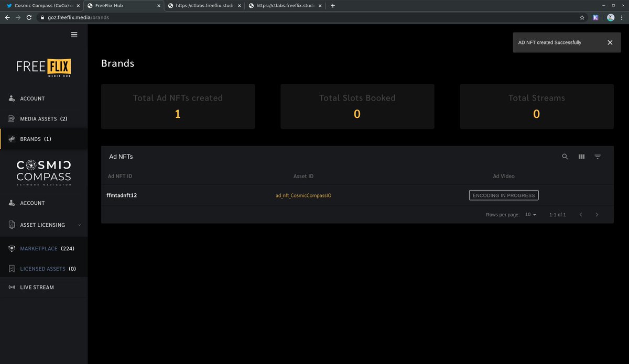
Task: Click the Marketplace icon
Action: [12, 249]
